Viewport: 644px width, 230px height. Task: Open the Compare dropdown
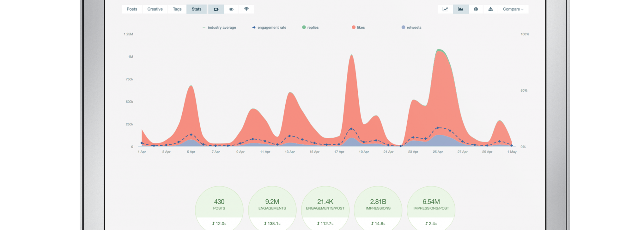[x=513, y=9]
